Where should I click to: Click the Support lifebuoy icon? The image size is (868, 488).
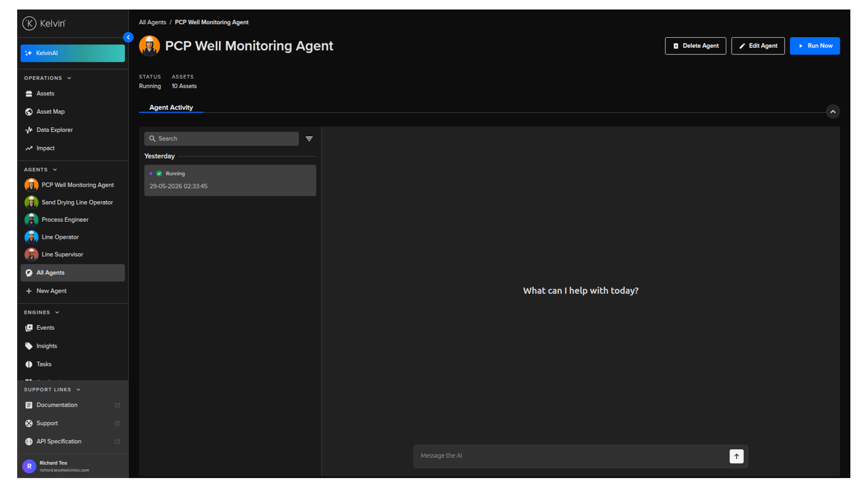click(x=29, y=423)
